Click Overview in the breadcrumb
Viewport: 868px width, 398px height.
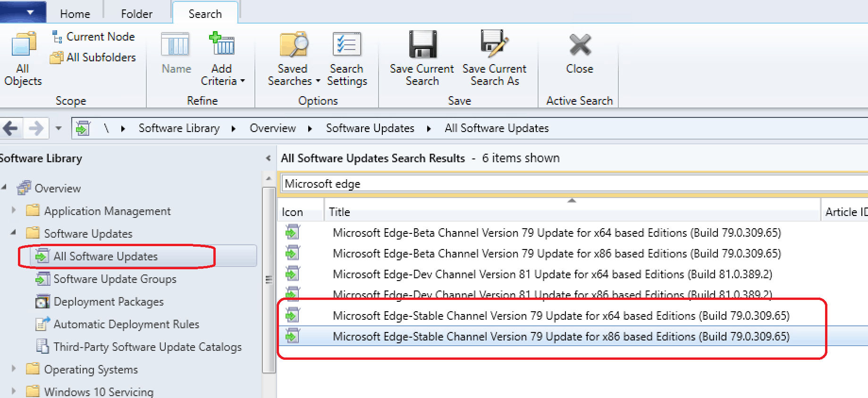(x=273, y=128)
